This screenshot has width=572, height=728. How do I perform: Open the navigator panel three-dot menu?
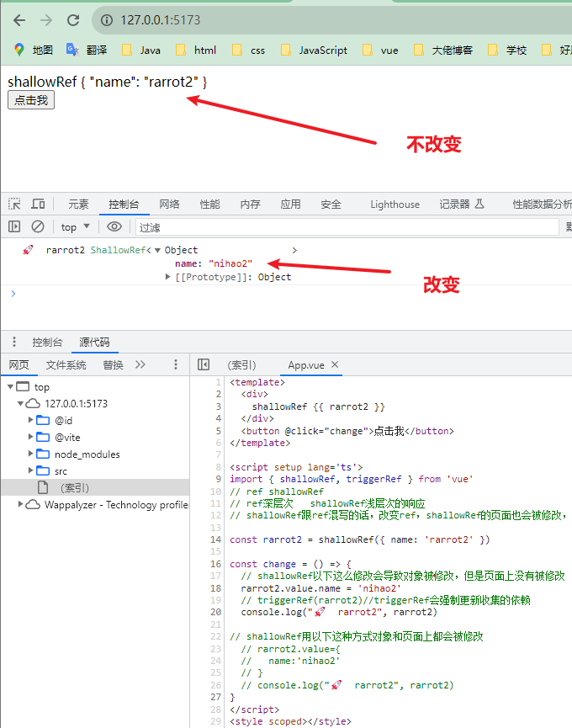coord(175,364)
